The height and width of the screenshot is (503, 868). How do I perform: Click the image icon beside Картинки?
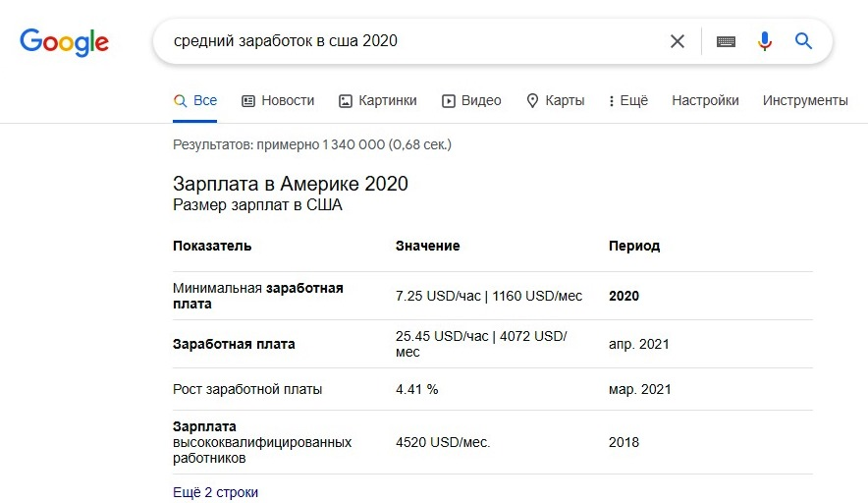pyautogui.click(x=345, y=100)
